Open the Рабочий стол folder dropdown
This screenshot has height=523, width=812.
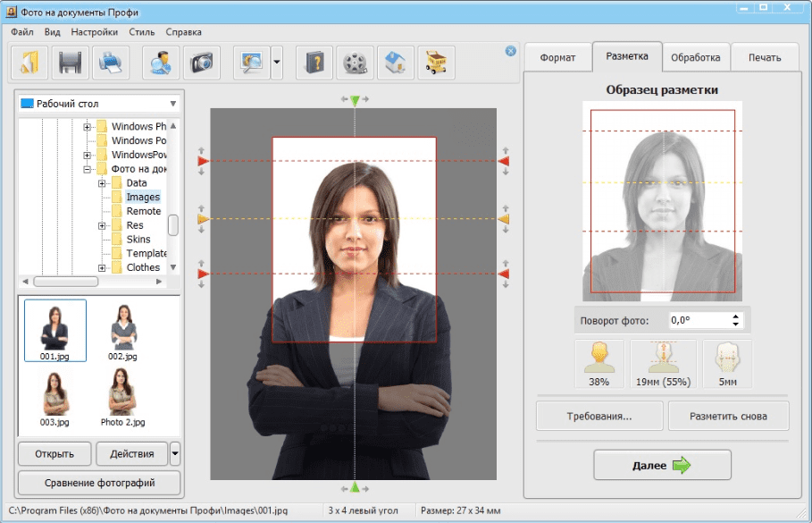(x=172, y=104)
